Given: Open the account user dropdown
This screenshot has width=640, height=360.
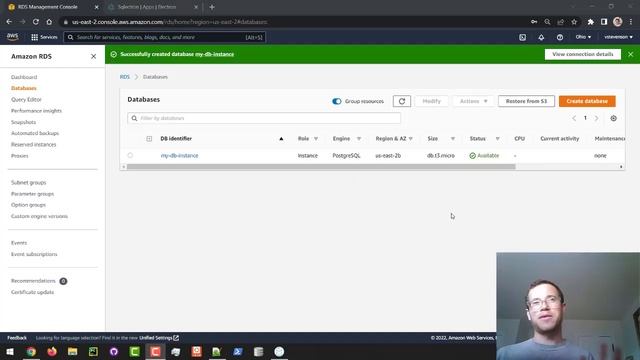Looking at the screenshot, I should 618,37.
